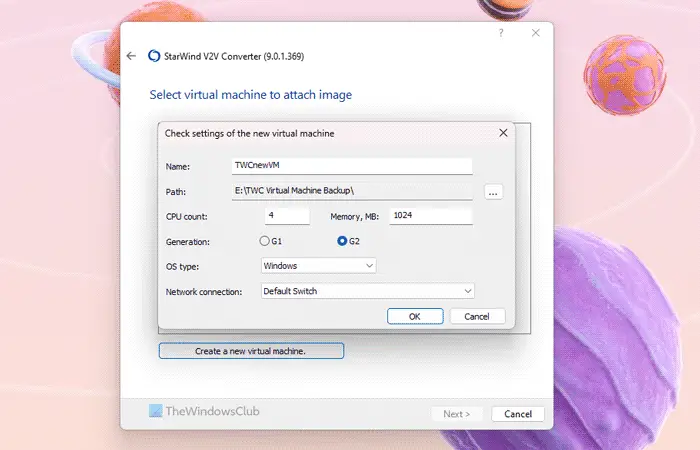
Task: Go back using the arrow icon
Action: [131, 56]
